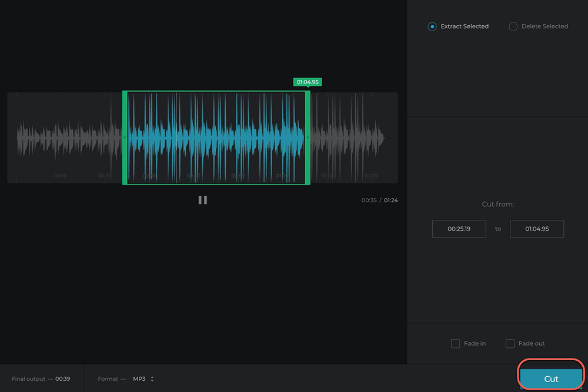Screen dimensions: 588x392
Task: Grab the left green selection handle
Action: pyautogui.click(x=125, y=138)
